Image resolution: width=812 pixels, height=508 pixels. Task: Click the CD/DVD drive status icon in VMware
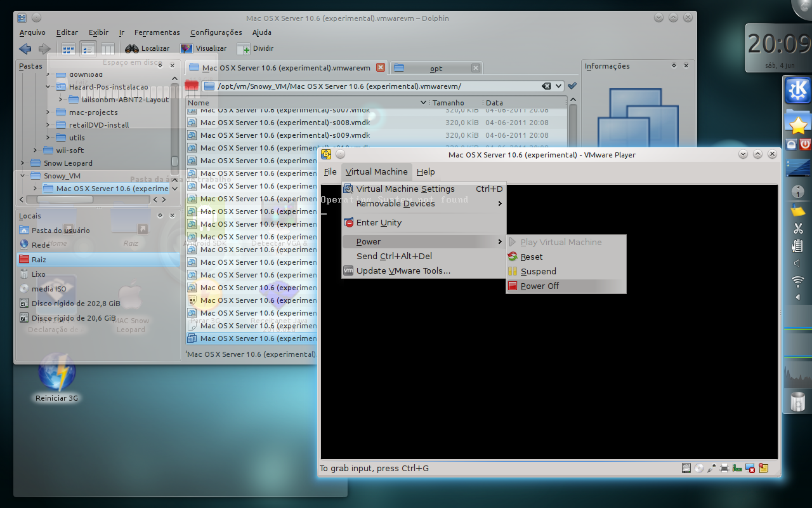click(698, 469)
